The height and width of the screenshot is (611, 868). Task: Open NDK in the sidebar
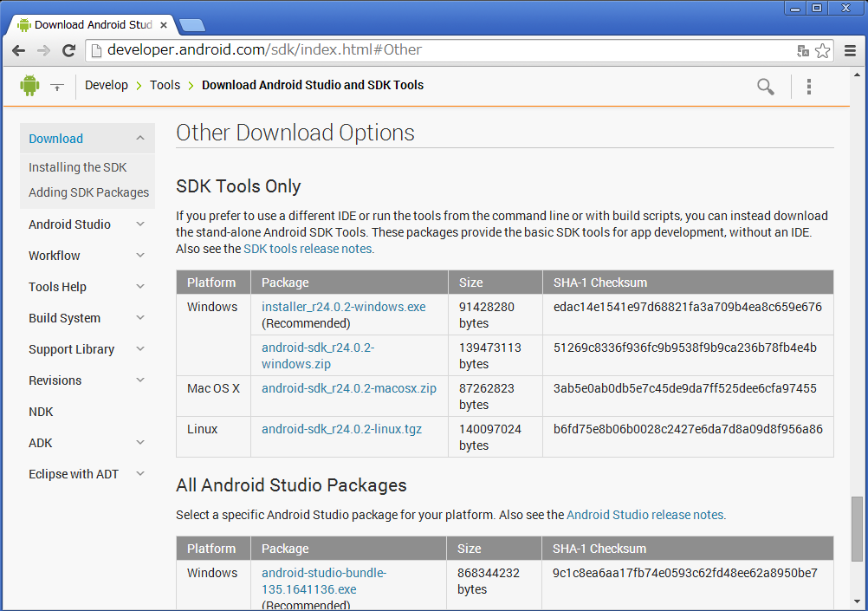41,412
